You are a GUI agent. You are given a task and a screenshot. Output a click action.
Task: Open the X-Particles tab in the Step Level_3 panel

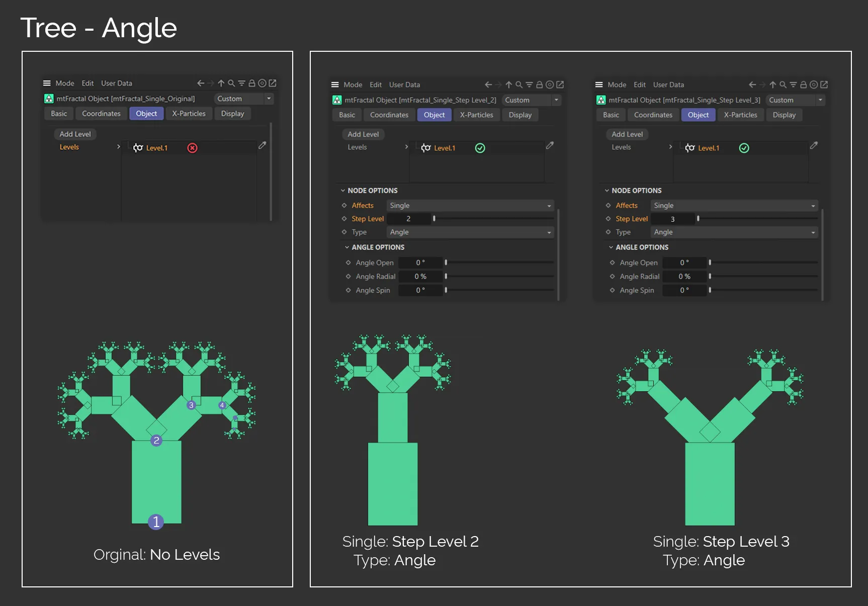pyautogui.click(x=740, y=115)
